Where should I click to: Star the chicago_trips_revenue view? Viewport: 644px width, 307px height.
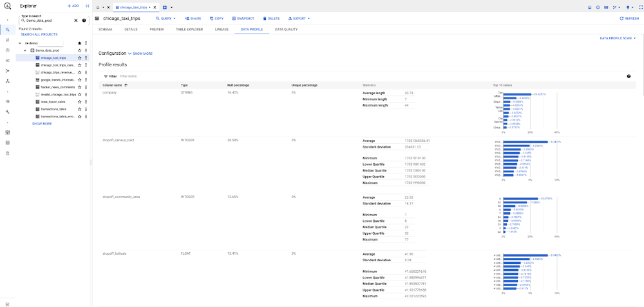coord(80,72)
